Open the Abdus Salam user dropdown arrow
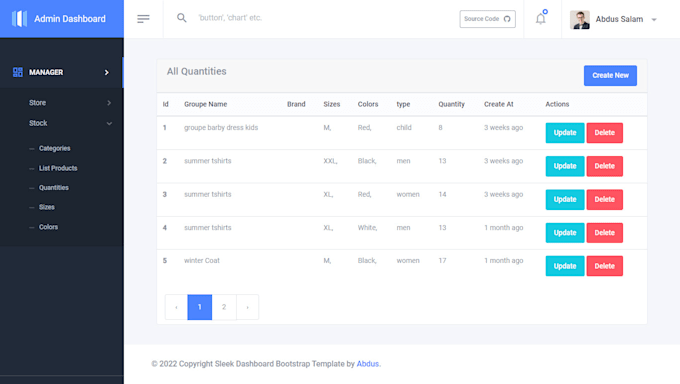This screenshot has height=384, width=680. pyautogui.click(x=654, y=20)
